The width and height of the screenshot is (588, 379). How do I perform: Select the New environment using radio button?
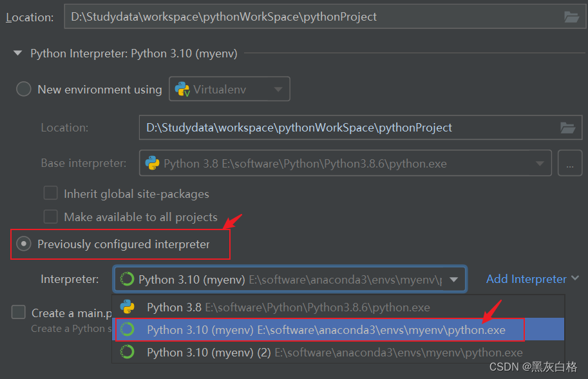23,89
